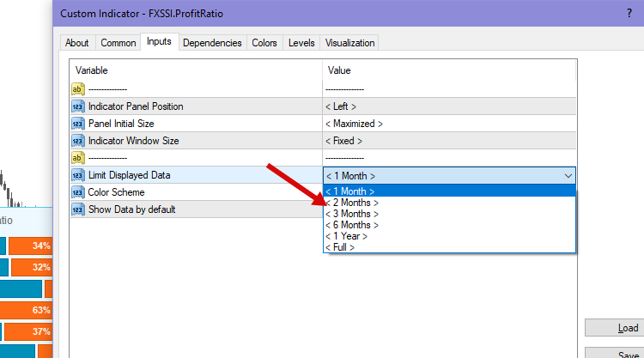Click the Color Scheme row icon

point(78,192)
